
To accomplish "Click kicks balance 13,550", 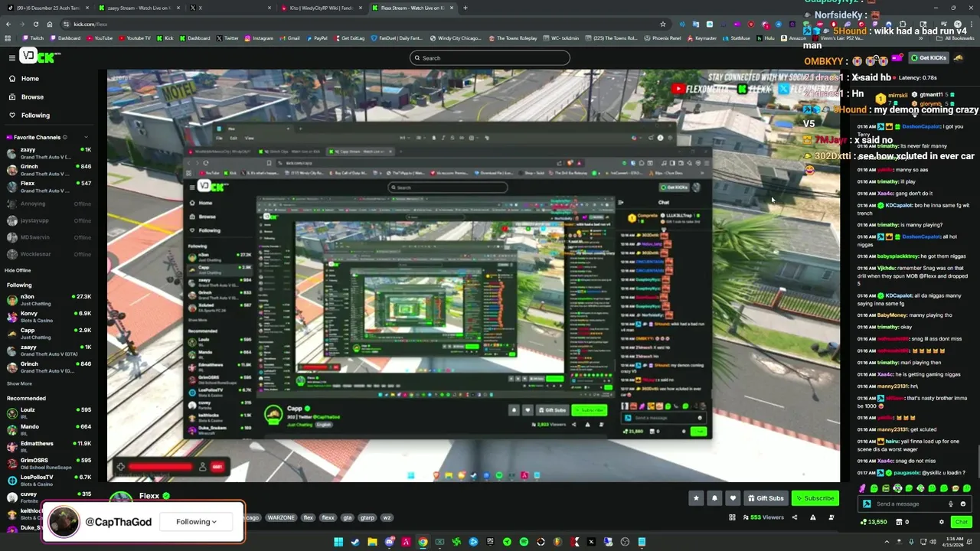I will click(x=873, y=522).
